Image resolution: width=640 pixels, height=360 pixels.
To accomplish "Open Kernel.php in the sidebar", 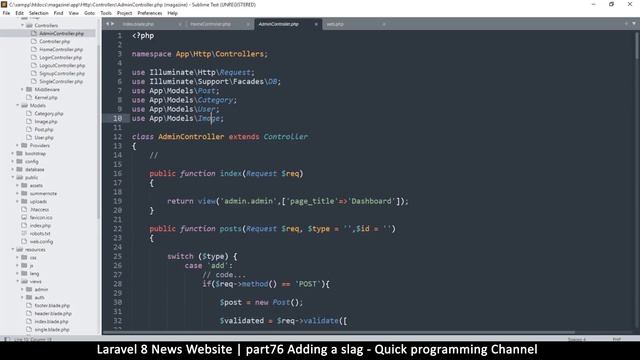I will pyautogui.click(x=46, y=98).
